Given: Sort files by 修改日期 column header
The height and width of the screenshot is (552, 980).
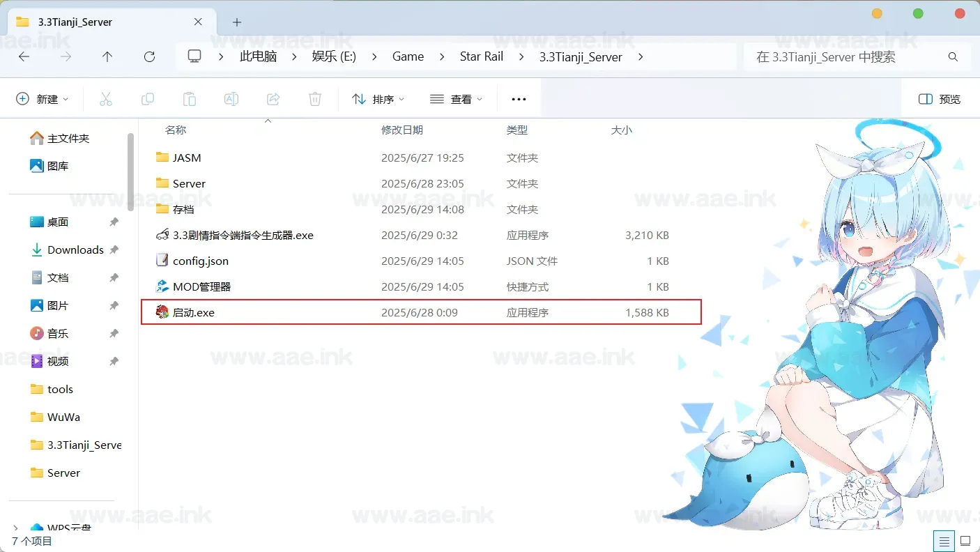Looking at the screenshot, I should [402, 130].
